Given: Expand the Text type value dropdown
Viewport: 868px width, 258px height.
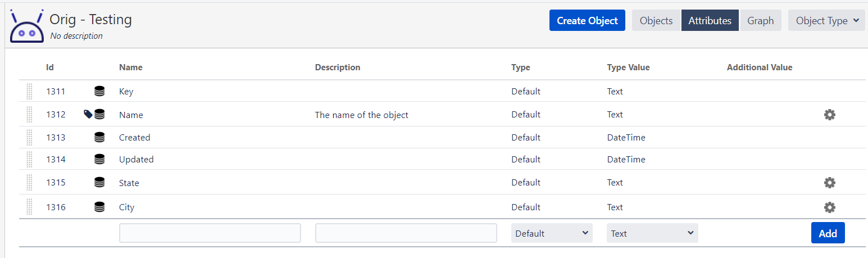Looking at the screenshot, I should [x=652, y=233].
